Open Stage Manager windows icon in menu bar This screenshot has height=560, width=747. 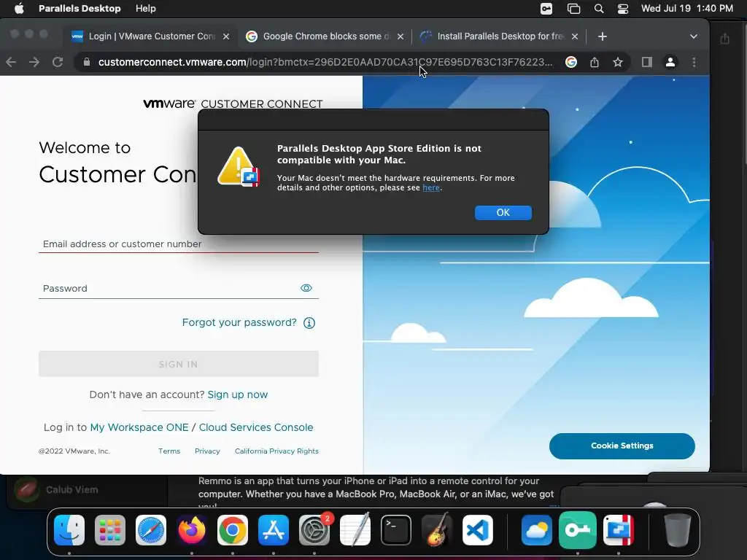point(573,9)
